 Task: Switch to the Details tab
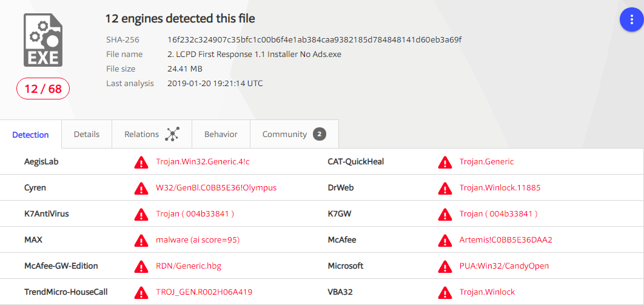87,135
